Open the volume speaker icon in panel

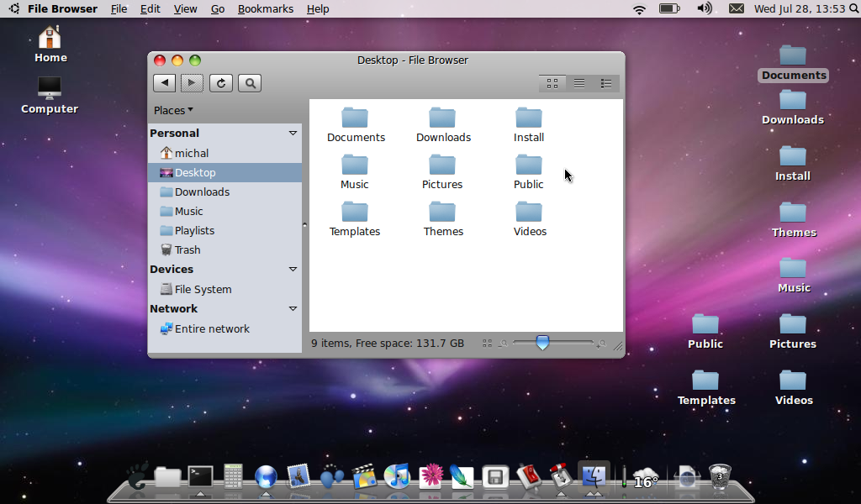705,8
